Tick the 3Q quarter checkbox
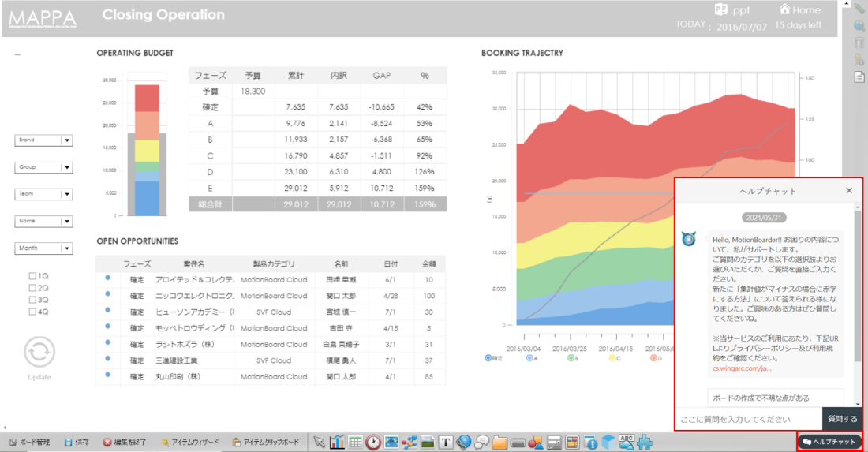Screen dimensions: 868x452 click(x=32, y=300)
